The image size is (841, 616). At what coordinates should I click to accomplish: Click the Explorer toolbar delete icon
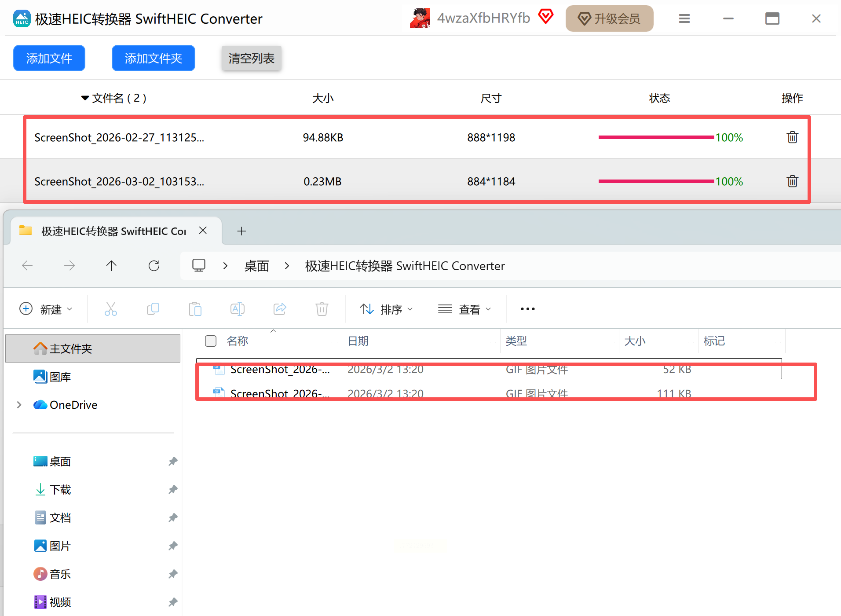coord(322,309)
